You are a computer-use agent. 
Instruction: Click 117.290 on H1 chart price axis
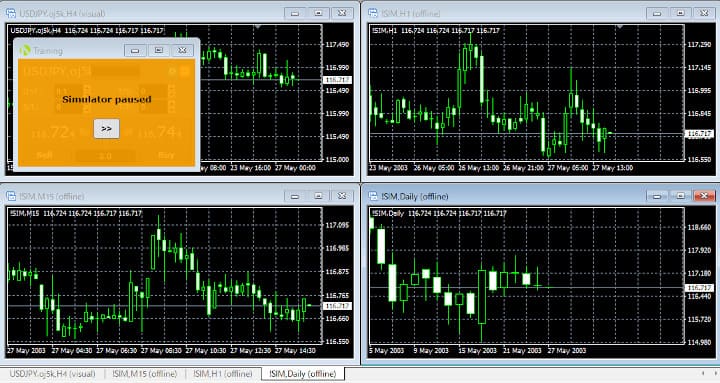pos(699,45)
